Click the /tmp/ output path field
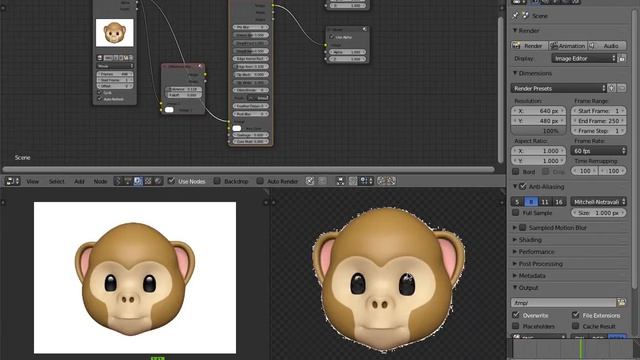Screen dimensions: 640x360 pos(563,302)
